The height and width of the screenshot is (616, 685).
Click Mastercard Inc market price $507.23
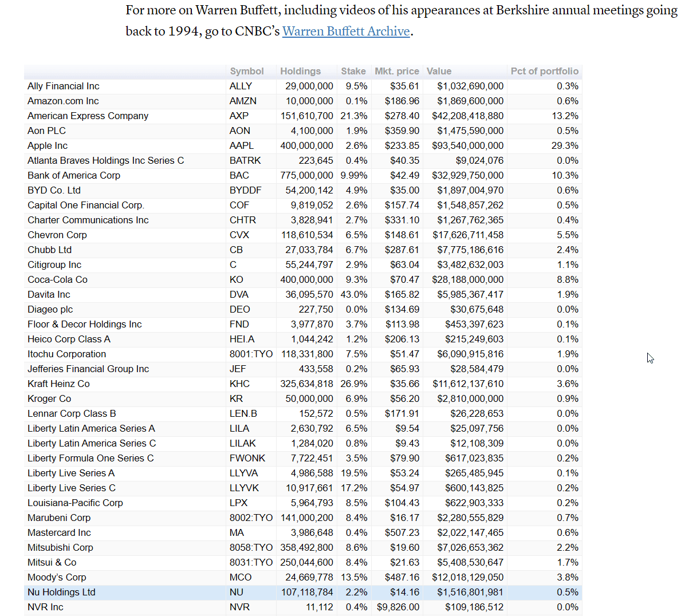click(x=402, y=532)
